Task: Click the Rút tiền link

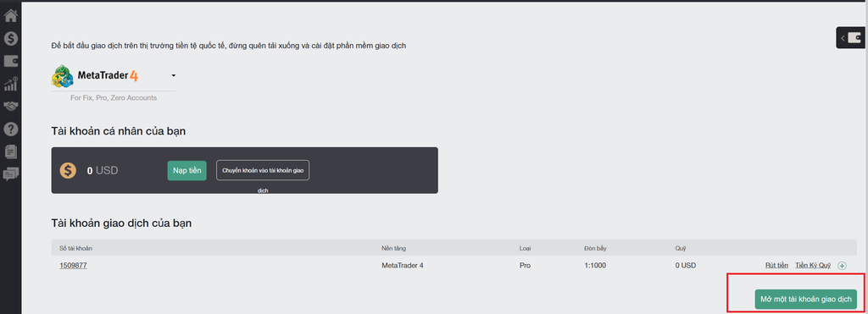Action: point(776,266)
